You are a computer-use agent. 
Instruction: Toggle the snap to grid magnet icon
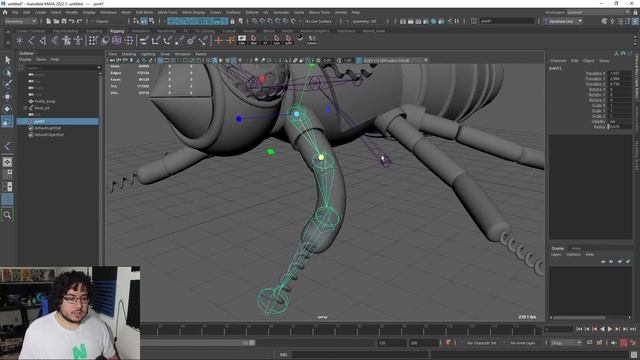(255, 21)
